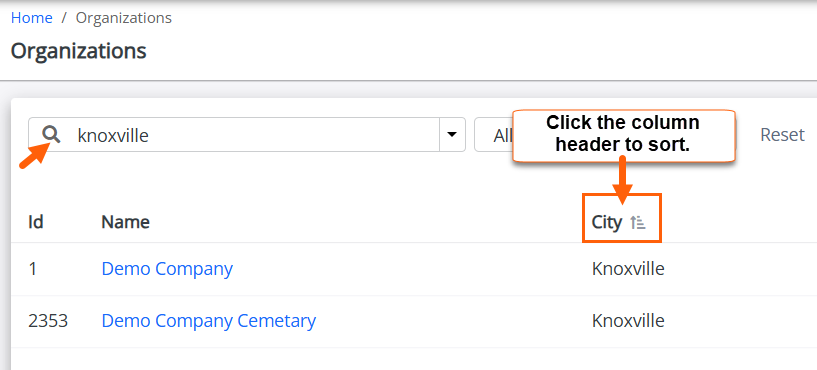Image resolution: width=817 pixels, height=370 pixels.
Task: Click the orange arrow pointing at search
Action: point(34,156)
